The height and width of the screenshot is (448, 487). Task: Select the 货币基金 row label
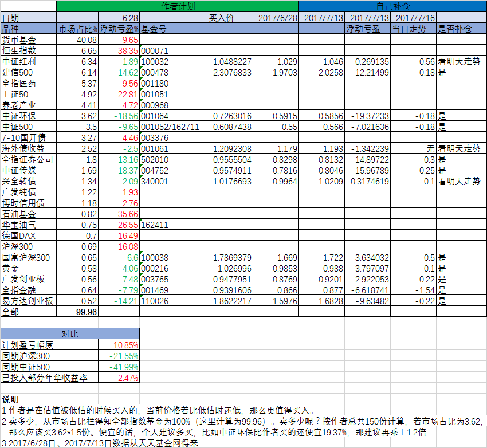(28, 40)
